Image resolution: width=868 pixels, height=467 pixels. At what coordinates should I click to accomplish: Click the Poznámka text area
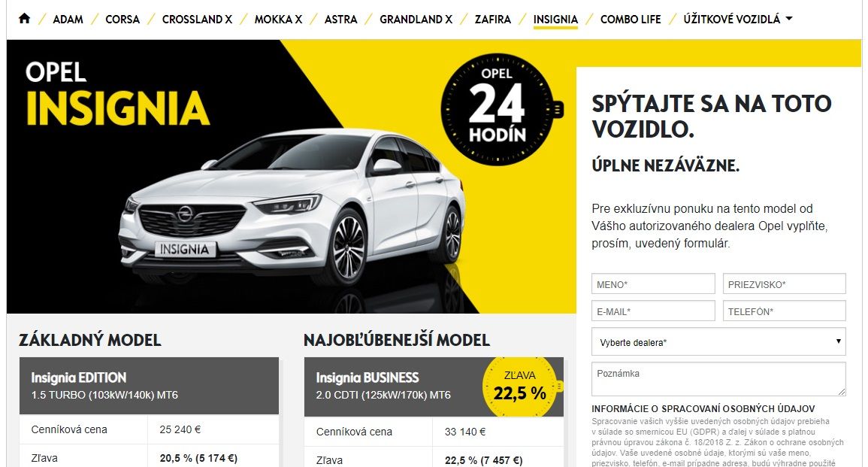click(718, 379)
